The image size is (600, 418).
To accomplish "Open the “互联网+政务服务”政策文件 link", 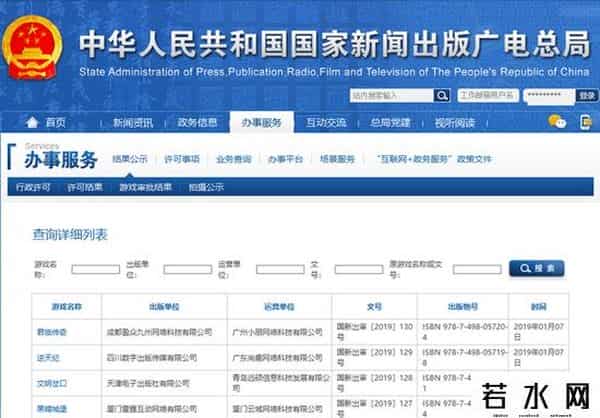I will click(434, 159).
